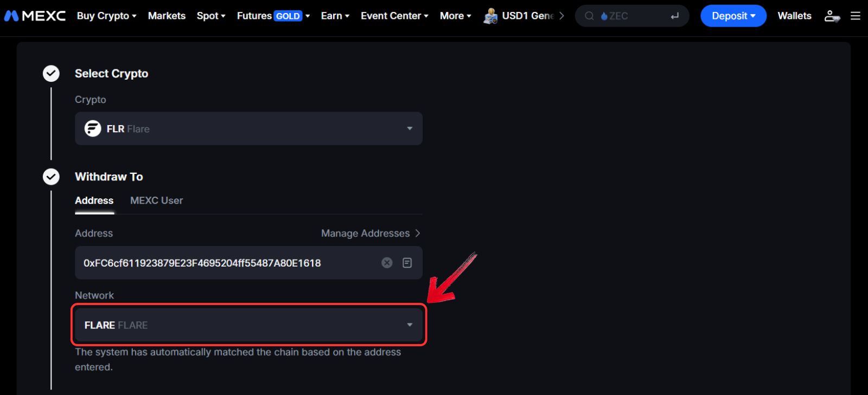
Task: Open the FLARE network dropdown
Action: point(410,325)
